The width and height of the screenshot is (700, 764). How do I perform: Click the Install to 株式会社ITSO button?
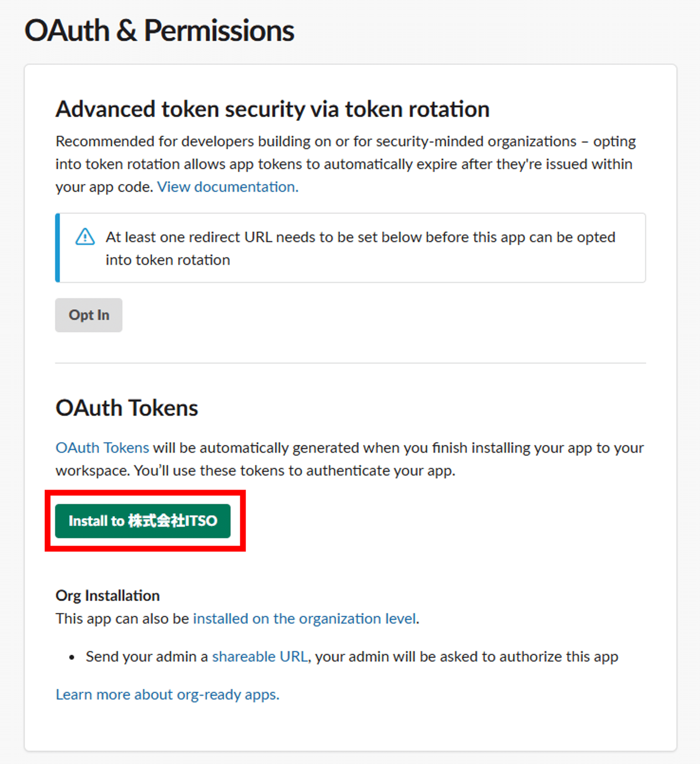[x=142, y=521]
